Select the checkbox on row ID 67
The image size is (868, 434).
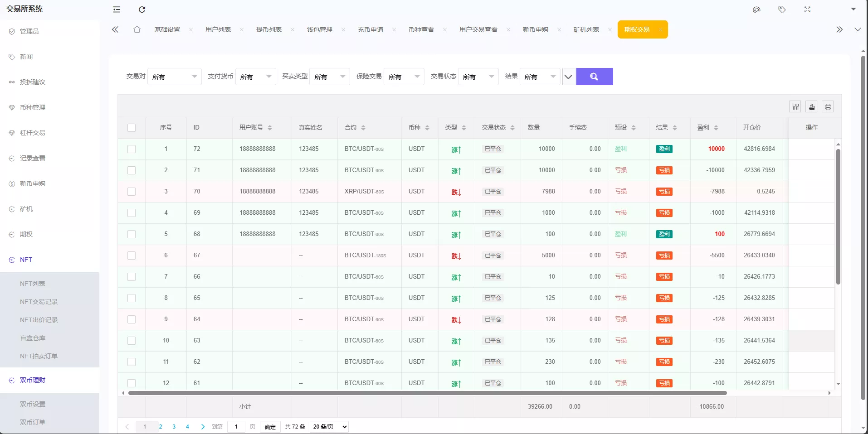(x=131, y=256)
